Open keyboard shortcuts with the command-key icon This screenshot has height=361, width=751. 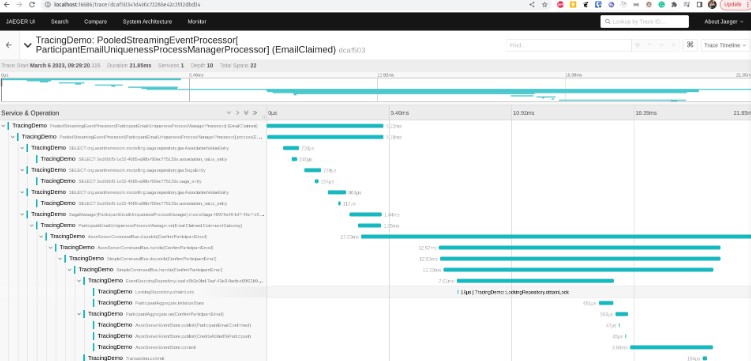(x=690, y=45)
